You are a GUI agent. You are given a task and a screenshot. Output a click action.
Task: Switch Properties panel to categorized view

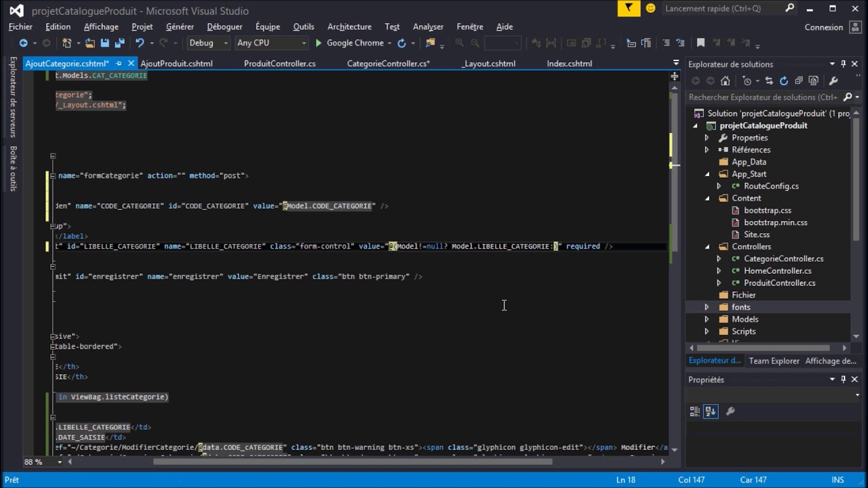coord(695,411)
